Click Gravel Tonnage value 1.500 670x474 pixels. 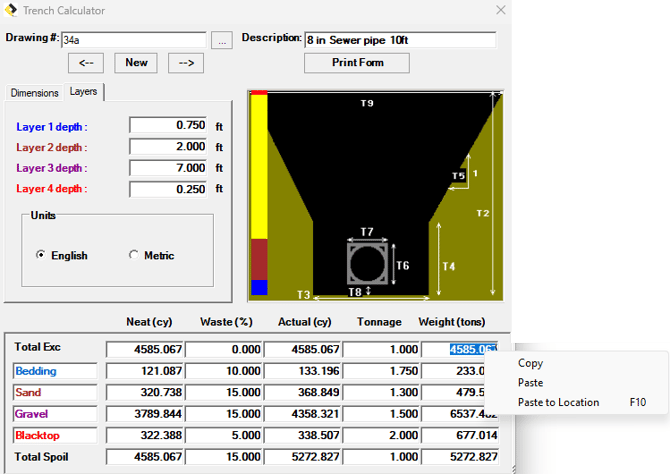(381, 414)
